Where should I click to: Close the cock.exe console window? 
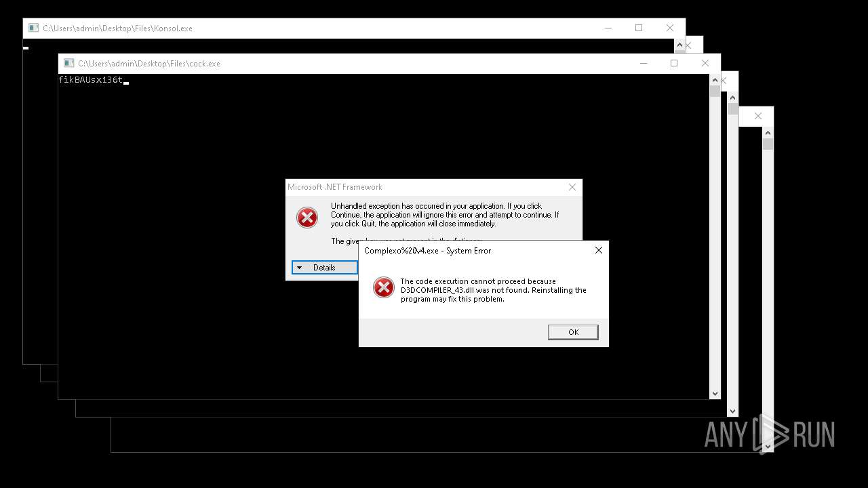pos(705,63)
